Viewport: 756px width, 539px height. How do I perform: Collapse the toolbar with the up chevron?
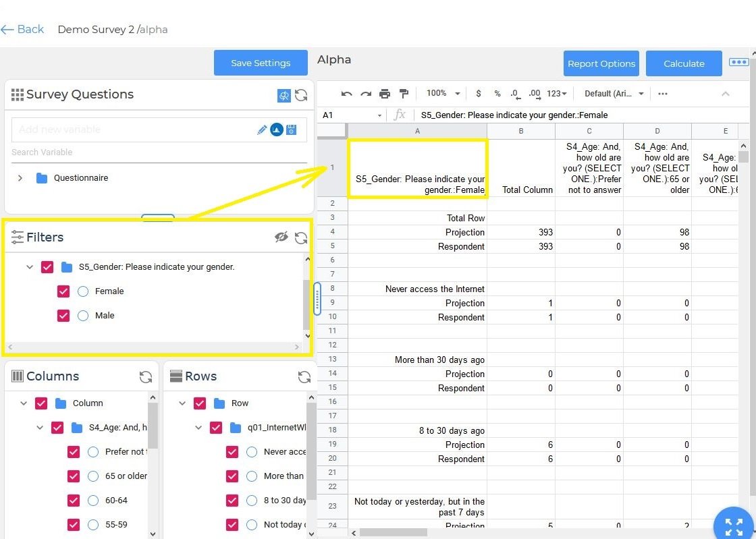(x=725, y=94)
